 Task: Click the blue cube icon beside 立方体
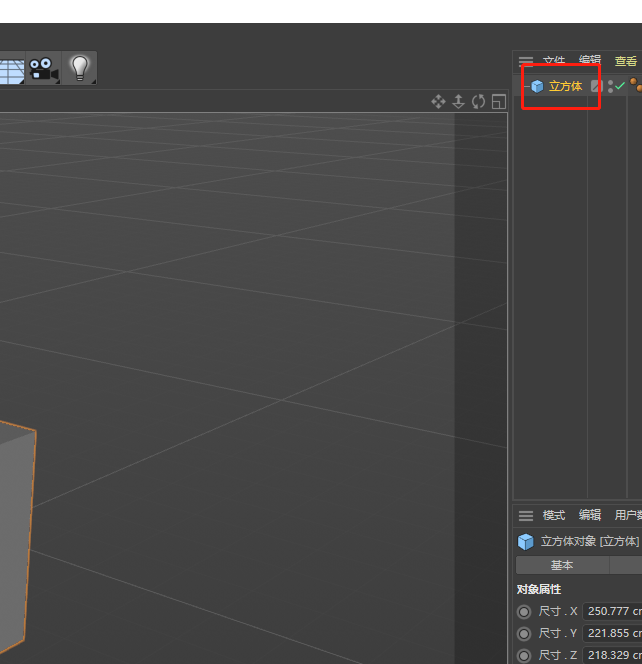(x=537, y=86)
